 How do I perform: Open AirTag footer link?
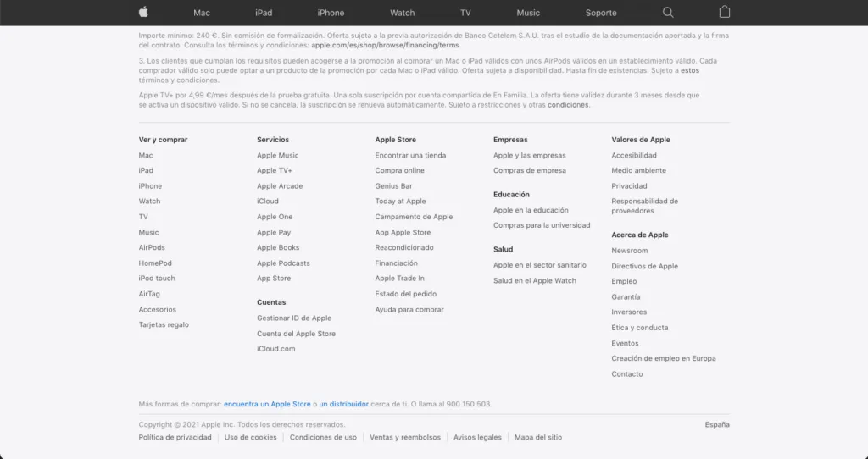pos(149,294)
